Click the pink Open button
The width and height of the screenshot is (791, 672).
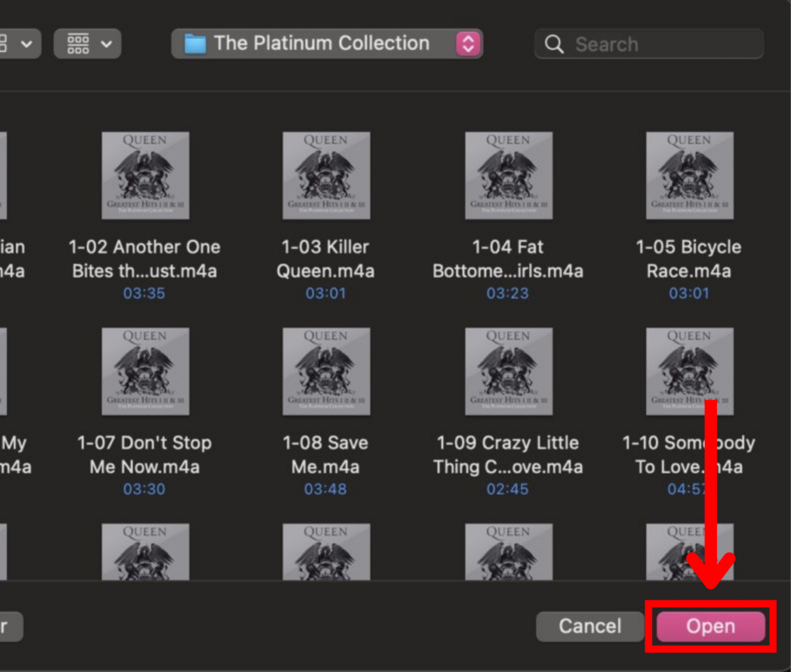pos(711,626)
